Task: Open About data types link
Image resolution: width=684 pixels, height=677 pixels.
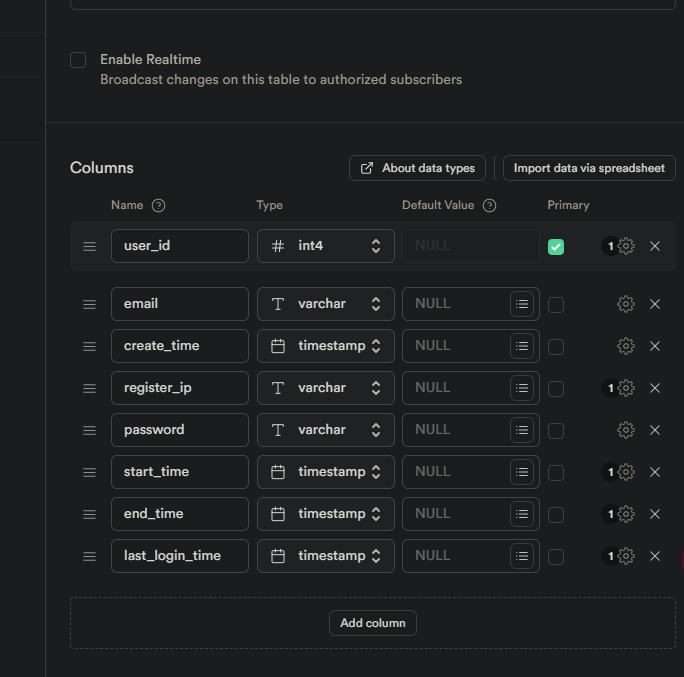Action: point(417,168)
